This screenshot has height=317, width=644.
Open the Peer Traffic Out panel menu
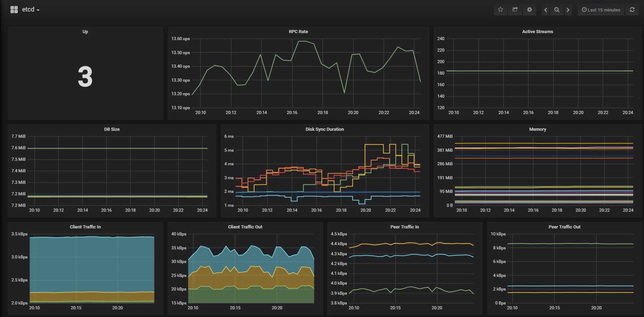[x=564, y=227]
